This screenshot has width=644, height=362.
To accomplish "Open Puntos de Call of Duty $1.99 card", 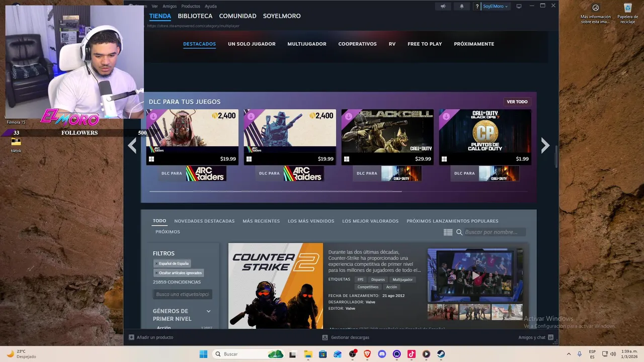I will pos(485,137).
